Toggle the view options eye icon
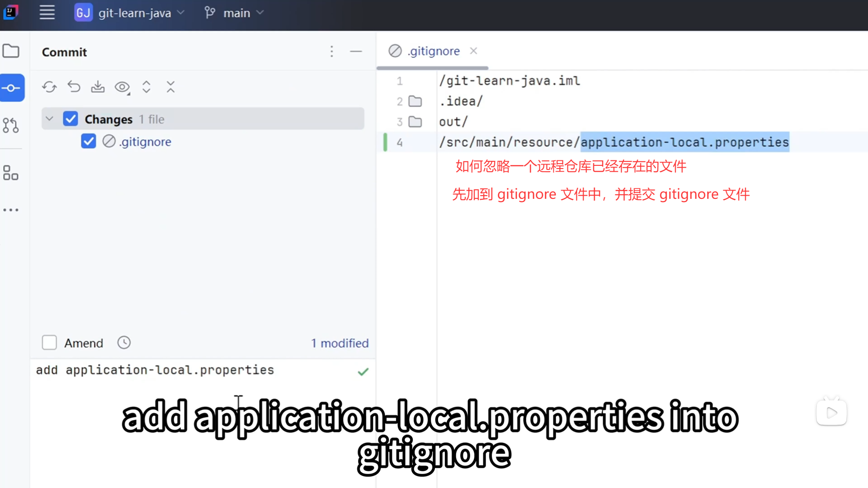The width and height of the screenshot is (868, 488). (122, 87)
